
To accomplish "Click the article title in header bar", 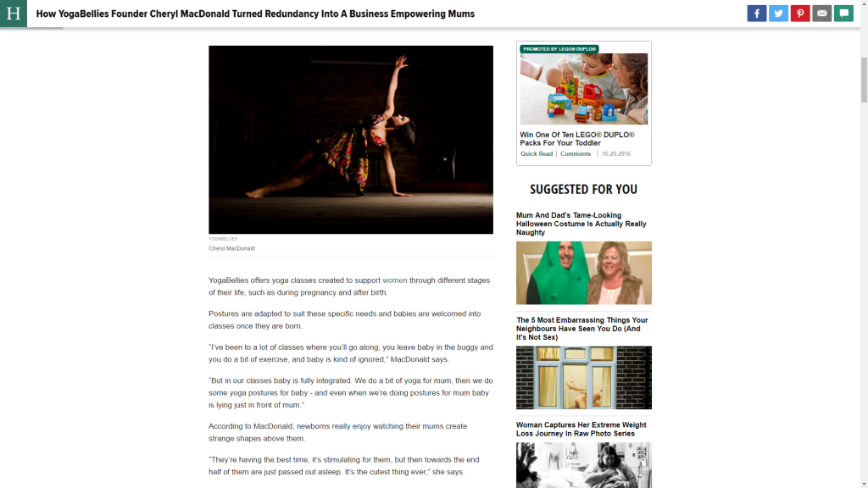I will pos(255,14).
